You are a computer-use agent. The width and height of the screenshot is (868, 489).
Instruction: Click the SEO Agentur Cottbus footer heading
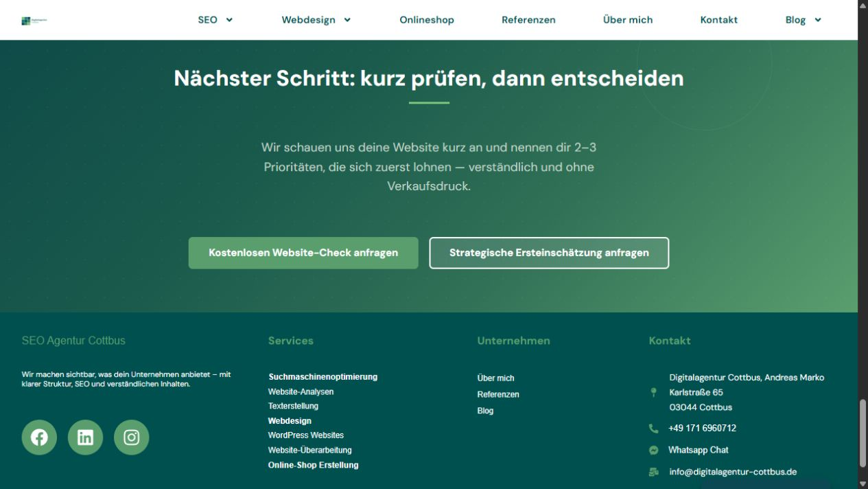pyautogui.click(x=73, y=341)
